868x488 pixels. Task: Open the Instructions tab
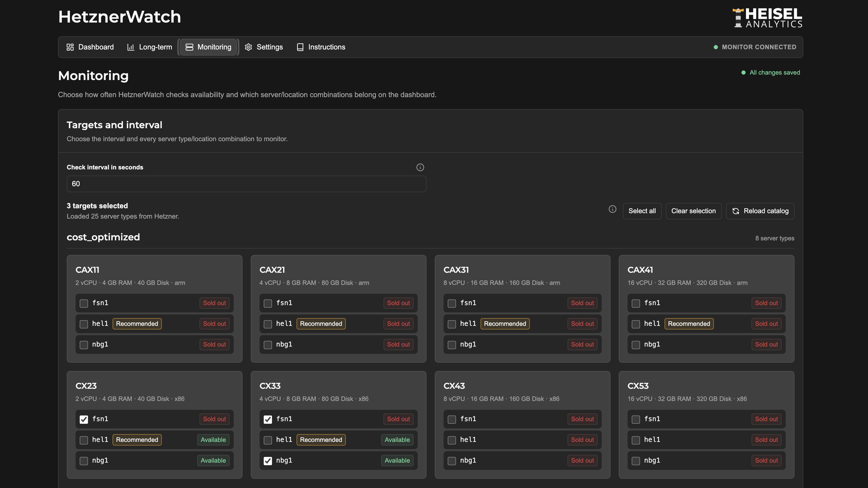[x=321, y=47]
